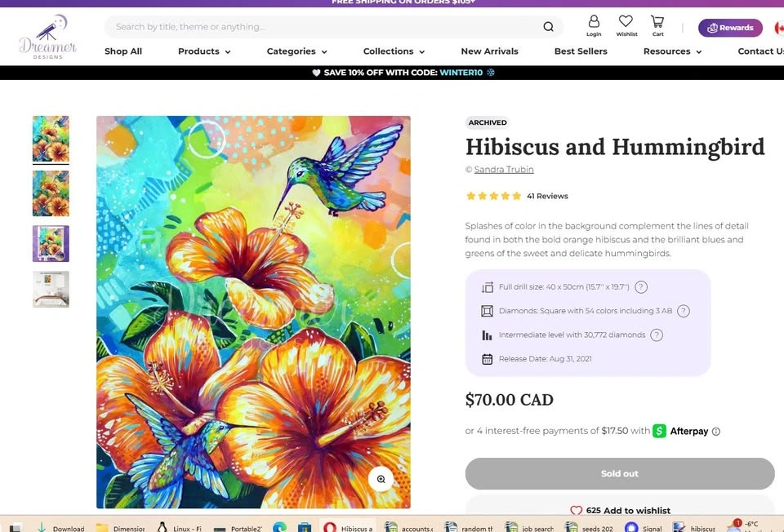This screenshot has height=532, width=784.
Task: Click the square diamonds icon
Action: coord(487,311)
